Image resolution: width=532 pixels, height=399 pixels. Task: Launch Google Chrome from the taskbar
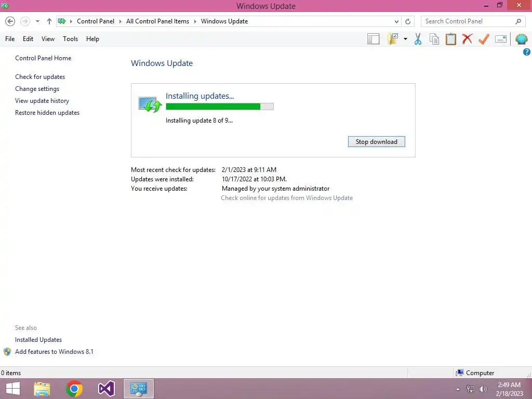click(74, 389)
